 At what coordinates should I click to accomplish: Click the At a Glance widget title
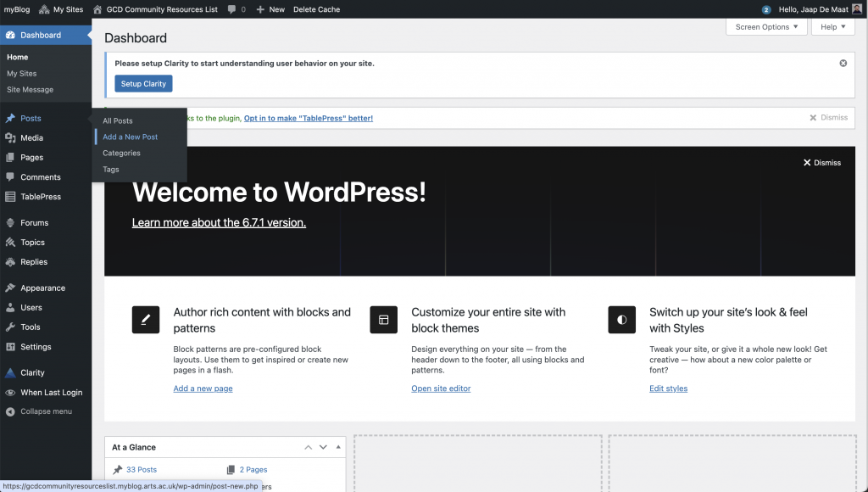(133, 447)
